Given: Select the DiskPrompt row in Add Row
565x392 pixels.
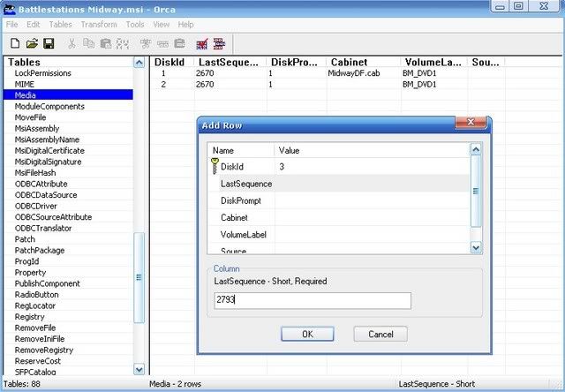Looking at the screenshot, I should (339, 200).
